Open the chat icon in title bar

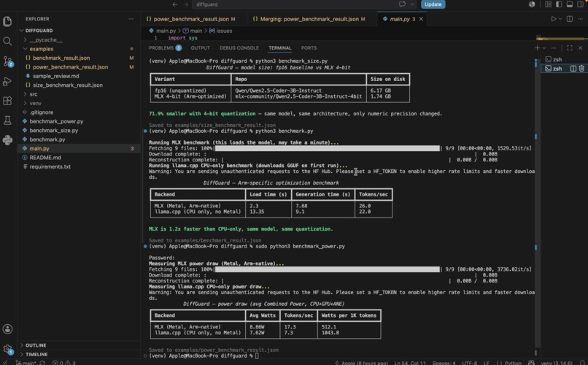403,4
